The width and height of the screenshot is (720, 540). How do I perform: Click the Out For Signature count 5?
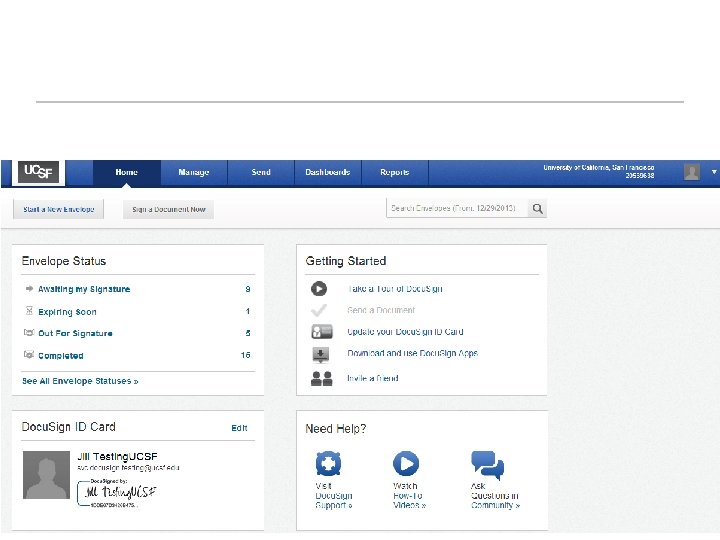[248, 333]
